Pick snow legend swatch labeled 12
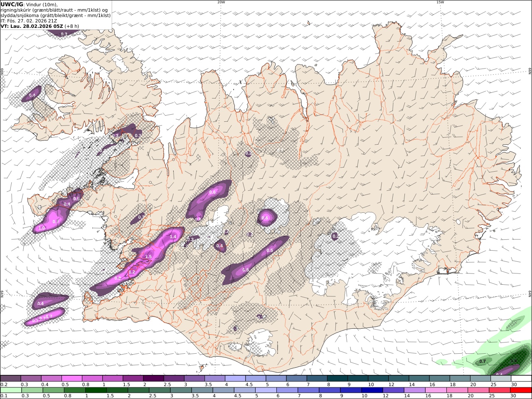The width and height of the screenshot is (532, 399). point(399,379)
